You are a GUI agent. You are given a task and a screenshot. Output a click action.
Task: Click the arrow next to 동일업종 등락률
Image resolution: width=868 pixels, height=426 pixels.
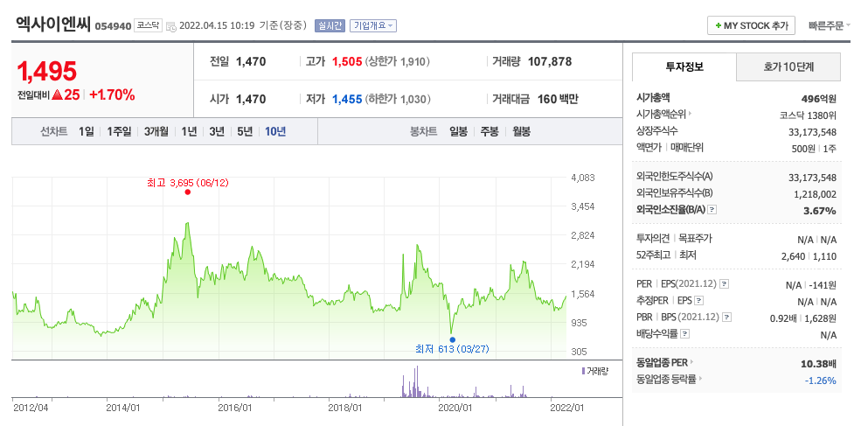700,379
